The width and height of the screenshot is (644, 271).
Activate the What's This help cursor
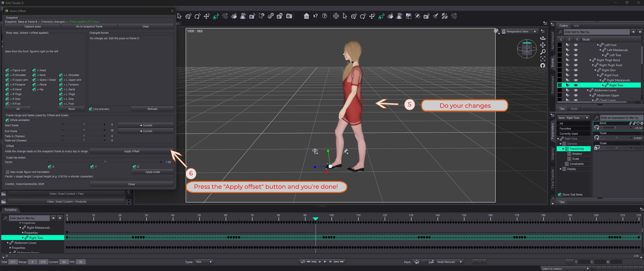coord(315,16)
